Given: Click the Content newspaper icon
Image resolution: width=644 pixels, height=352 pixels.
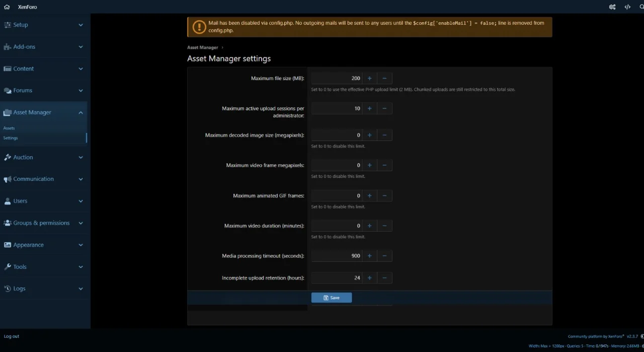Looking at the screenshot, I should (8, 68).
